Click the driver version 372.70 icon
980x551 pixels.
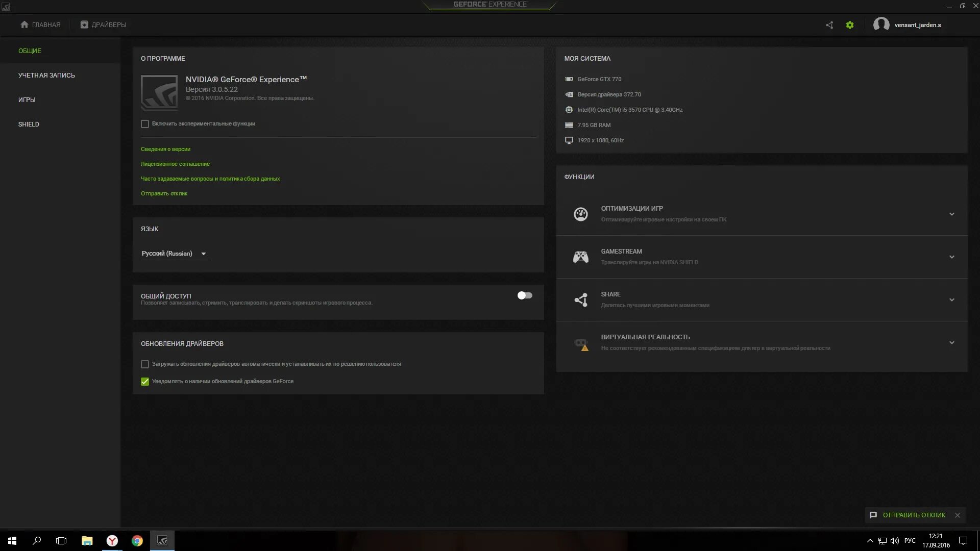point(569,94)
